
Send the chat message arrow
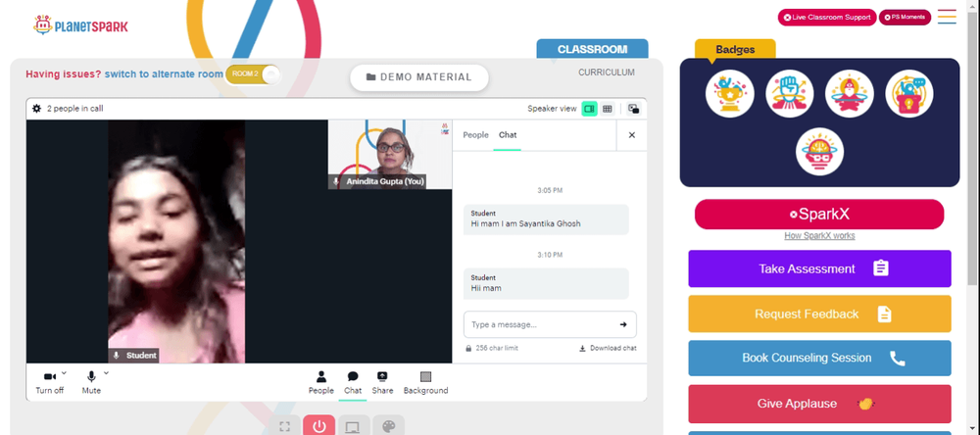(x=623, y=324)
